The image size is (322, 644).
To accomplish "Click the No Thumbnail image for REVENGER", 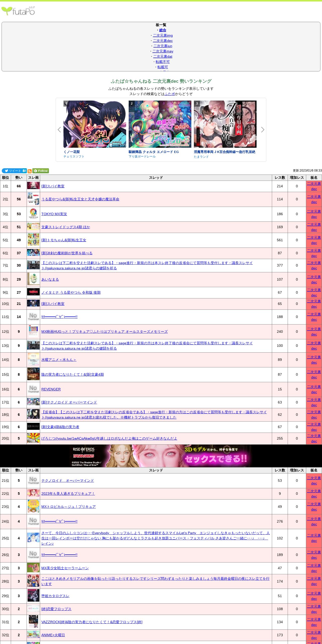I will point(33,389).
